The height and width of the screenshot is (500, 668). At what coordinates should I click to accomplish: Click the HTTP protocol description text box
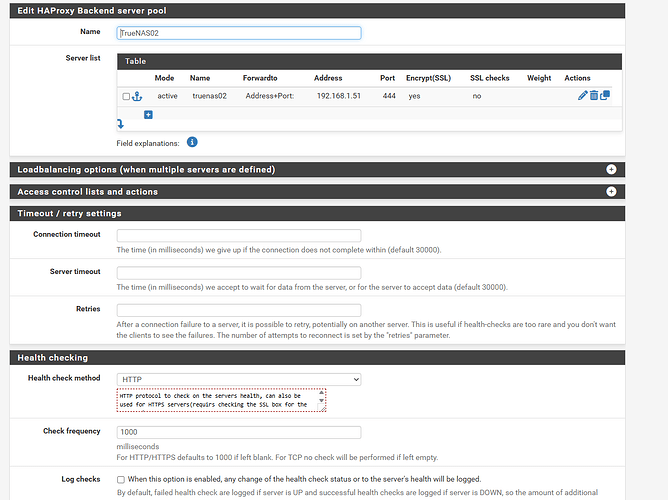[221, 400]
